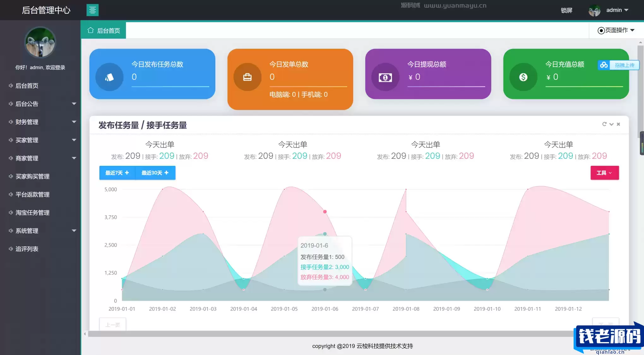Click the cloud icon on the upload badge

click(604, 65)
